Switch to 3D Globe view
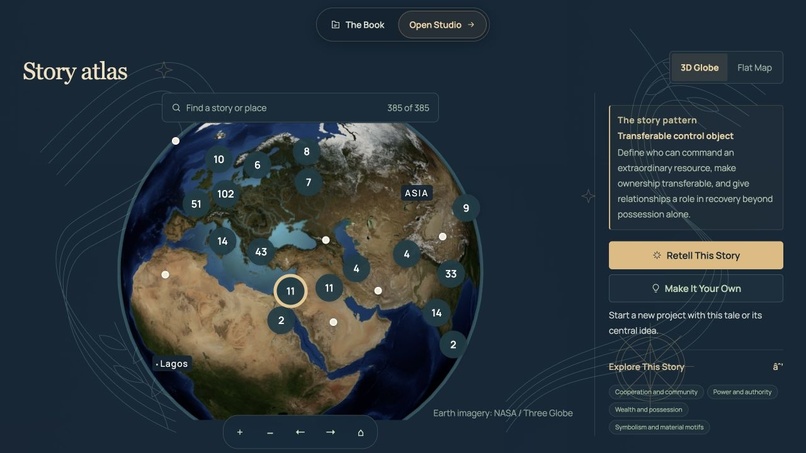This screenshot has height=453, width=806. click(x=700, y=67)
